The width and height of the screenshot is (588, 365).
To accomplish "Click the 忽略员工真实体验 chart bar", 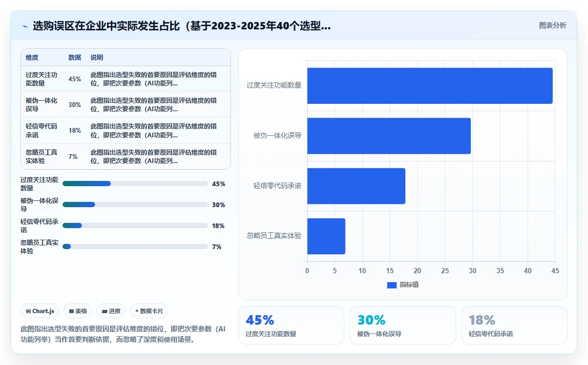I will click(x=326, y=237).
